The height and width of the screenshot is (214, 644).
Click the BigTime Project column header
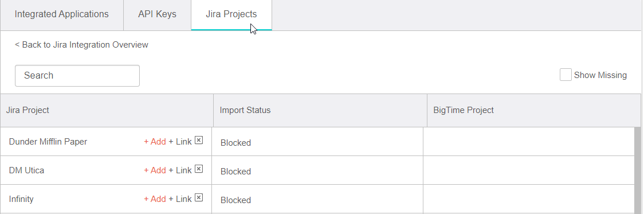[534, 110]
